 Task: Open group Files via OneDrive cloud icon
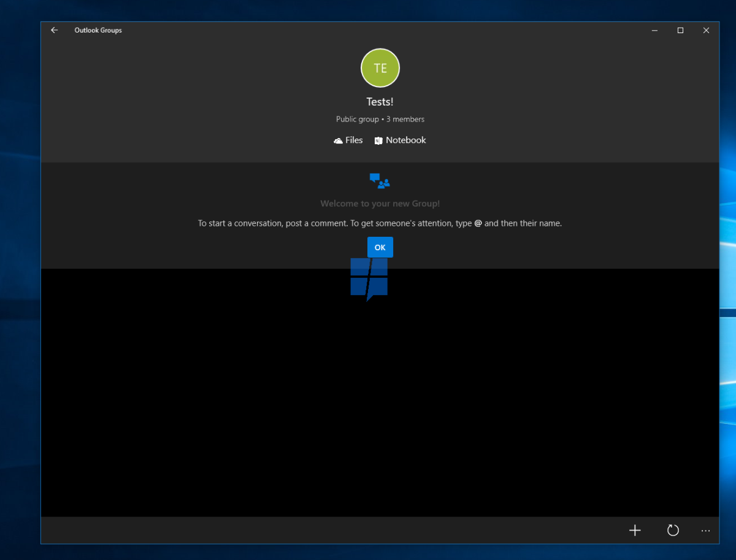[x=338, y=140]
